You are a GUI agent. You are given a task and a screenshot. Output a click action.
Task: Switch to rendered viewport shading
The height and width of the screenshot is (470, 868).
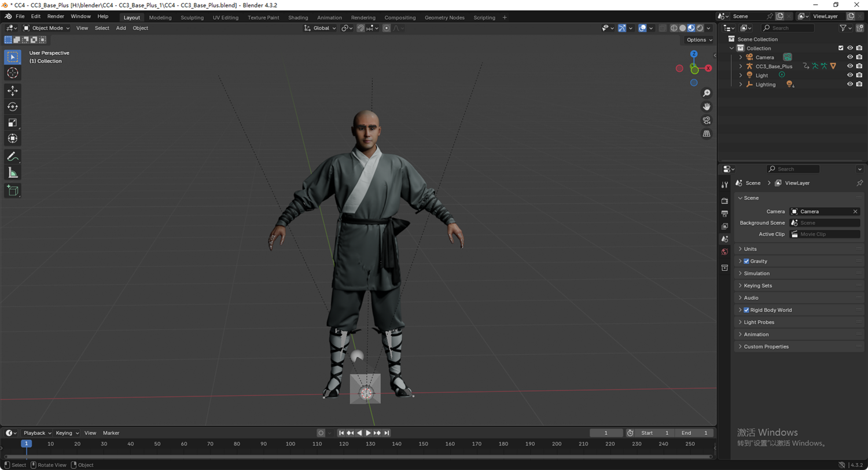700,28
